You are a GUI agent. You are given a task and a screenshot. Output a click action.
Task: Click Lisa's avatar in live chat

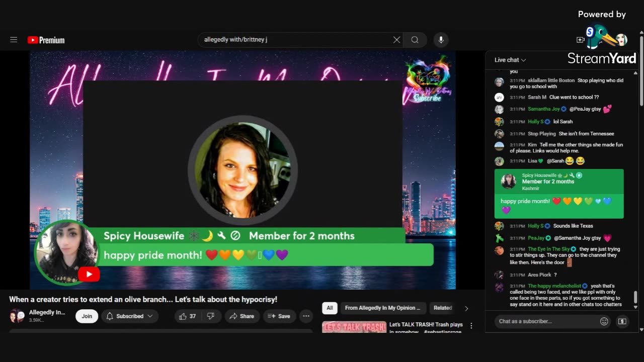point(499,161)
